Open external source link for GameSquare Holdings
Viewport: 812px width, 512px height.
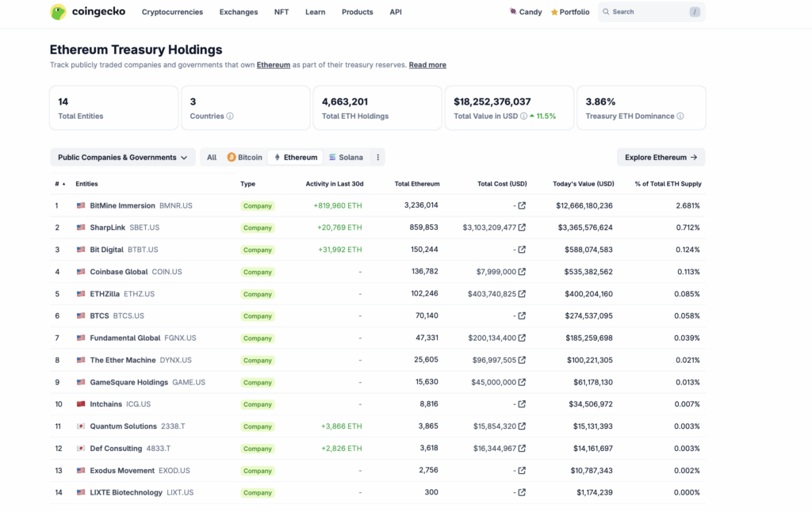tap(522, 382)
